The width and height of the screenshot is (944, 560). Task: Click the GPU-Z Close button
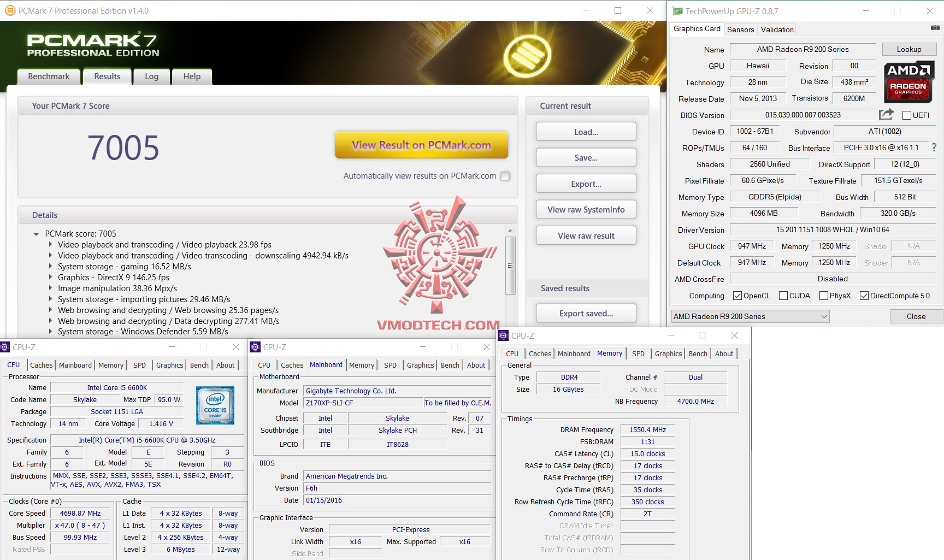coord(916,316)
